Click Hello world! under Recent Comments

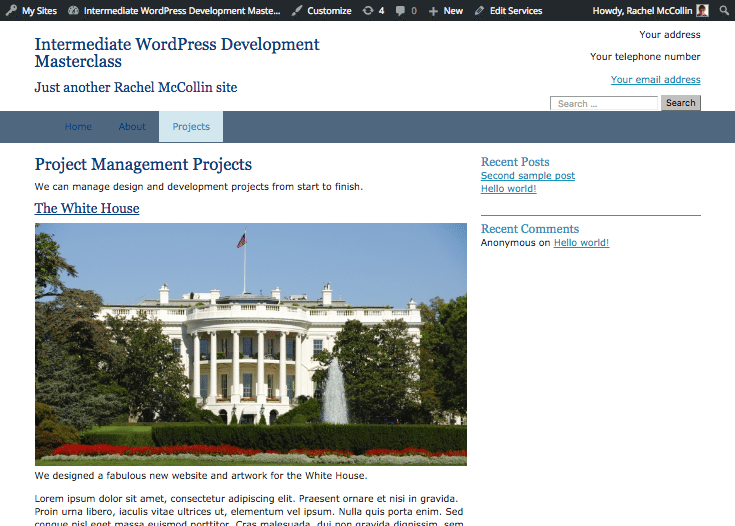click(x=581, y=243)
